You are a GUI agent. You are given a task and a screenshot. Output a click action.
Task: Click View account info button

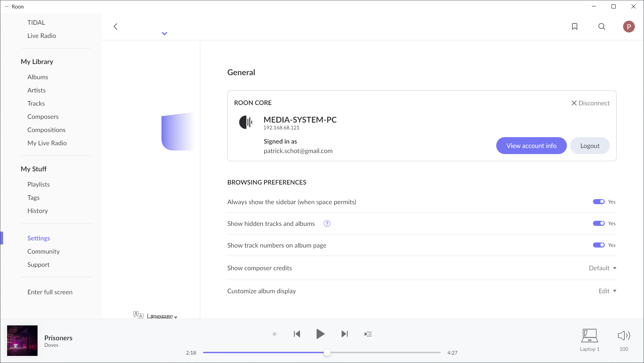point(531,146)
